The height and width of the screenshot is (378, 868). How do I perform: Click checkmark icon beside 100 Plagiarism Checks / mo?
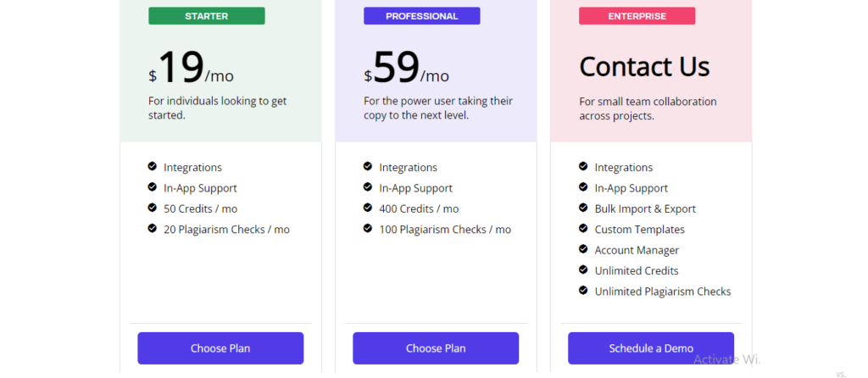[368, 228]
